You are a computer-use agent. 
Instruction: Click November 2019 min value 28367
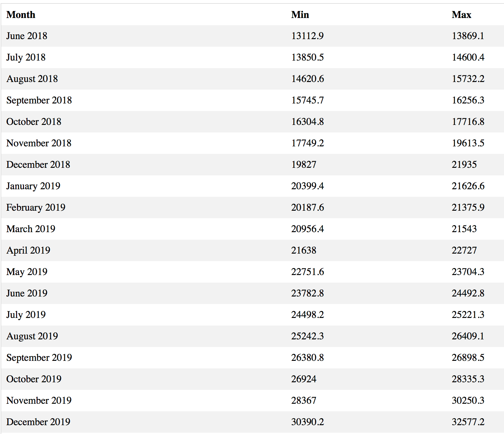click(x=304, y=401)
